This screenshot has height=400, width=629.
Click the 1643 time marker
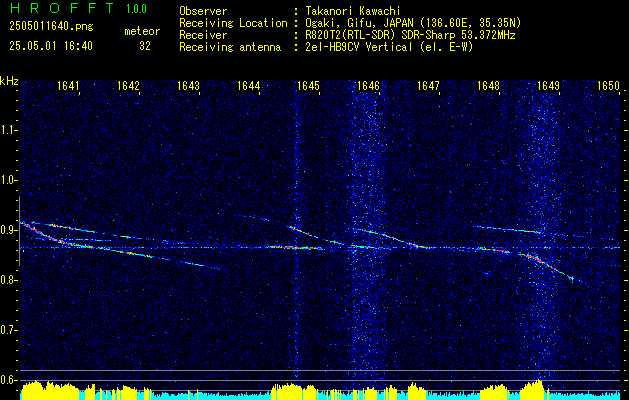tap(189, 86)
